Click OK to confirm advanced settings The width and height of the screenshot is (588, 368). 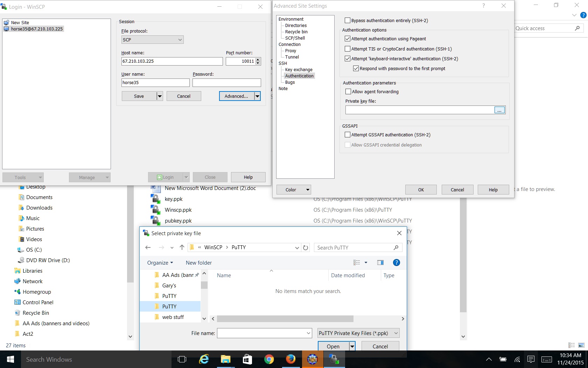pyautogui.click(x=421, y=189)
